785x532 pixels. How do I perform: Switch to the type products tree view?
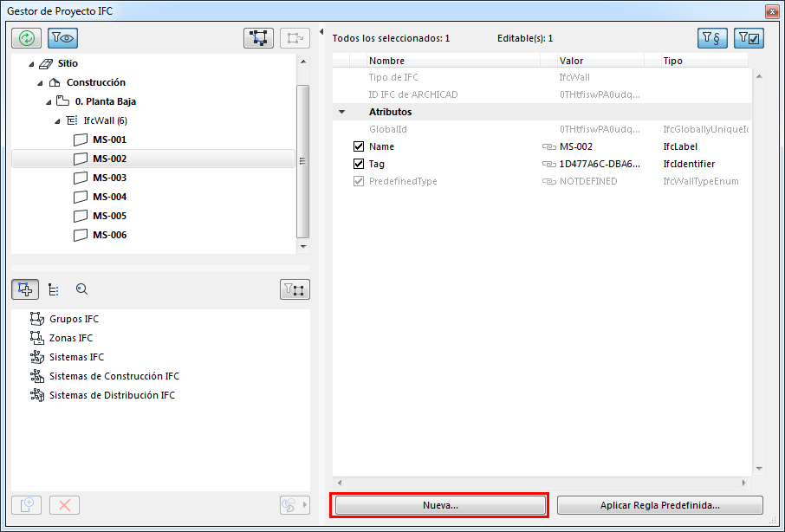point(53,289)
